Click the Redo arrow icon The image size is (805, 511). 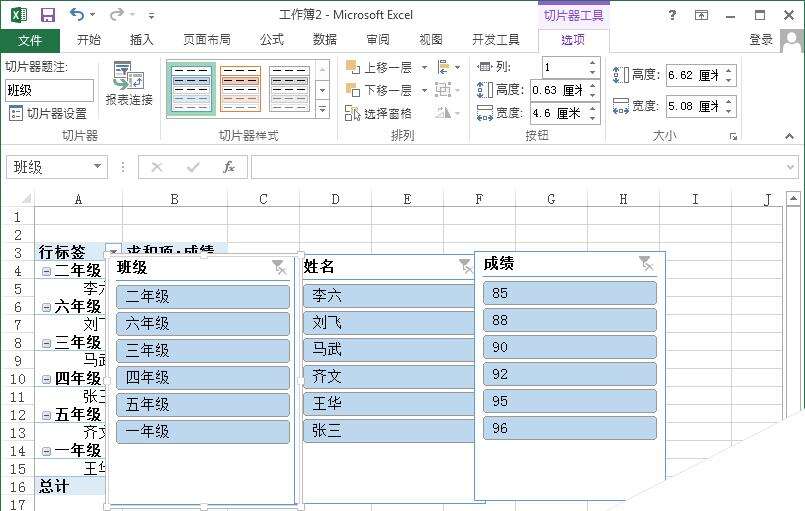[117, 15]
